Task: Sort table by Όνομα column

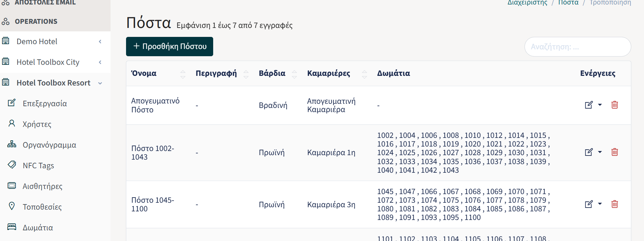Action: click(x=183, y=74)
